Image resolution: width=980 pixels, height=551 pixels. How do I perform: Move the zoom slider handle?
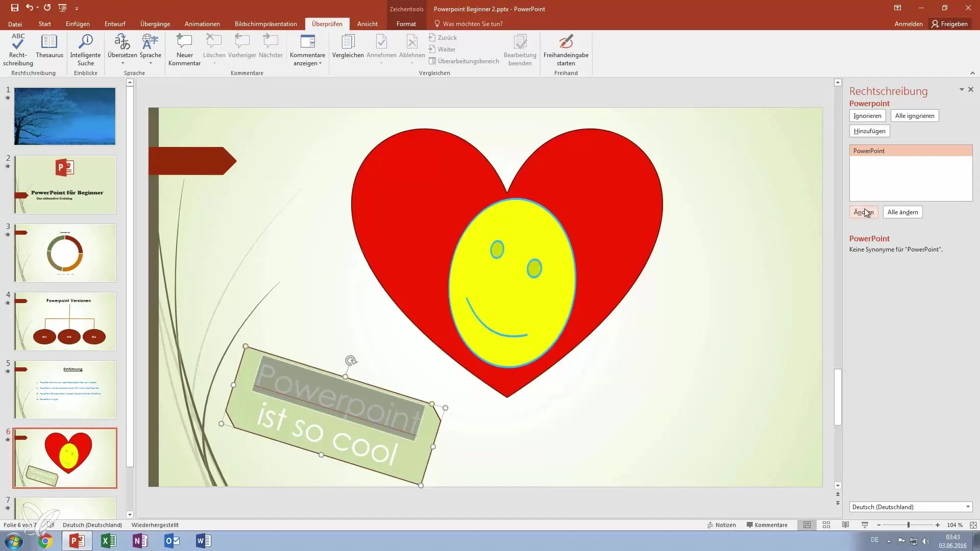coord(908,524)
